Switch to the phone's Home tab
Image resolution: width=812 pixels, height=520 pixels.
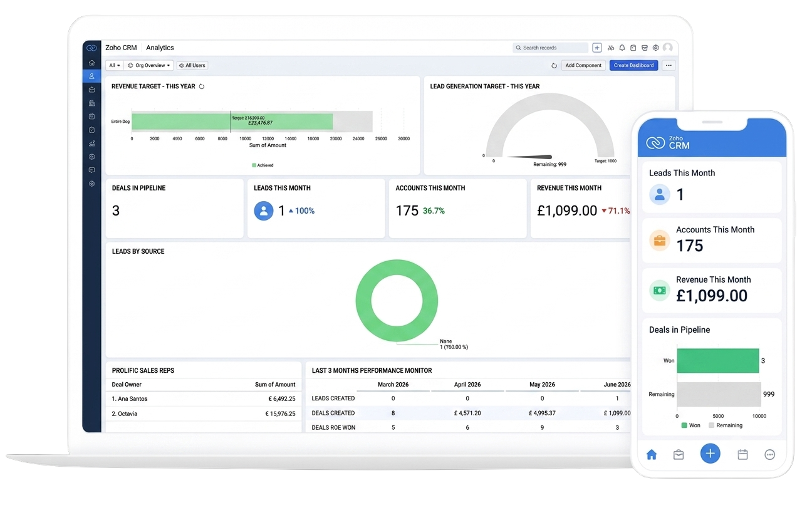pos(652,455)
